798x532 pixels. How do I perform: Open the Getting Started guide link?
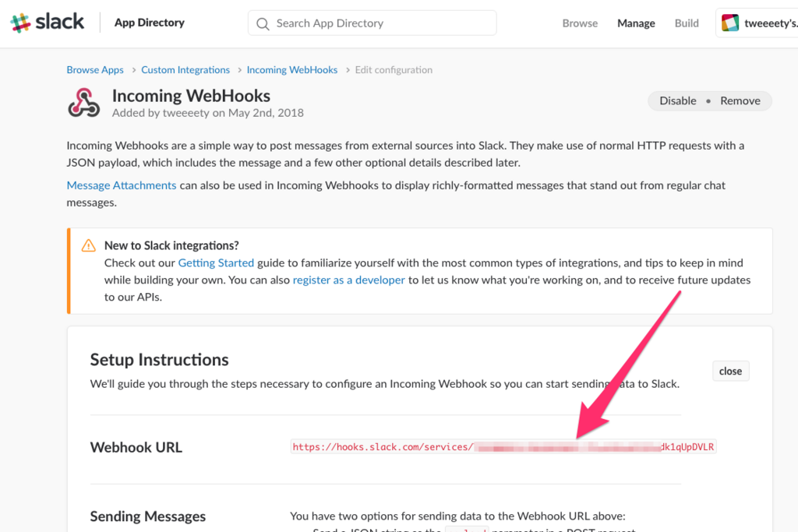coord(216,263)
